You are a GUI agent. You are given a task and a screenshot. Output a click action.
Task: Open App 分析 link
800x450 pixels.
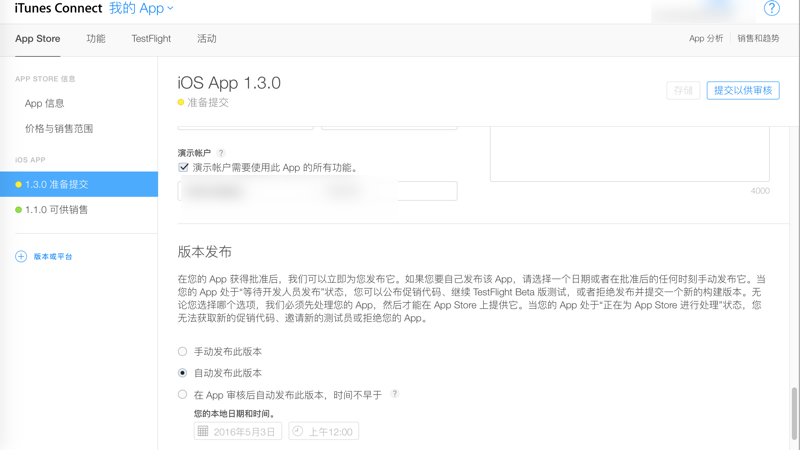[706, 38]
